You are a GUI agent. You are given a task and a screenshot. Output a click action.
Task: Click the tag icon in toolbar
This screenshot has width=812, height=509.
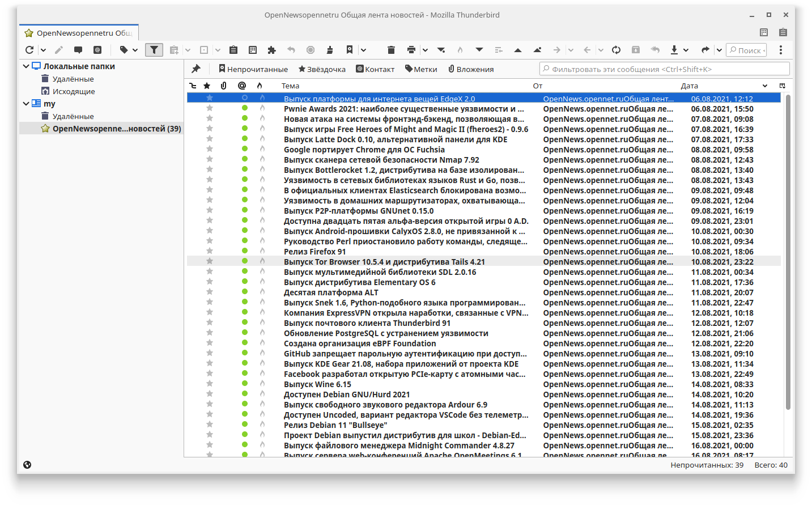click(x=124, y=50)
